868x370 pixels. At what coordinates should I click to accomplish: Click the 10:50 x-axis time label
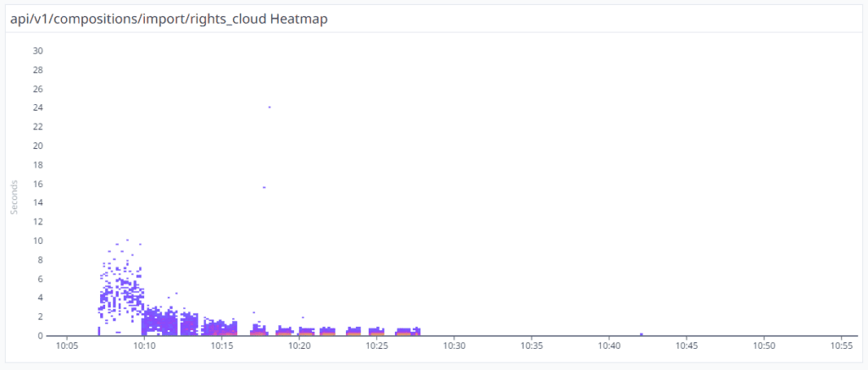pos(764,346)
